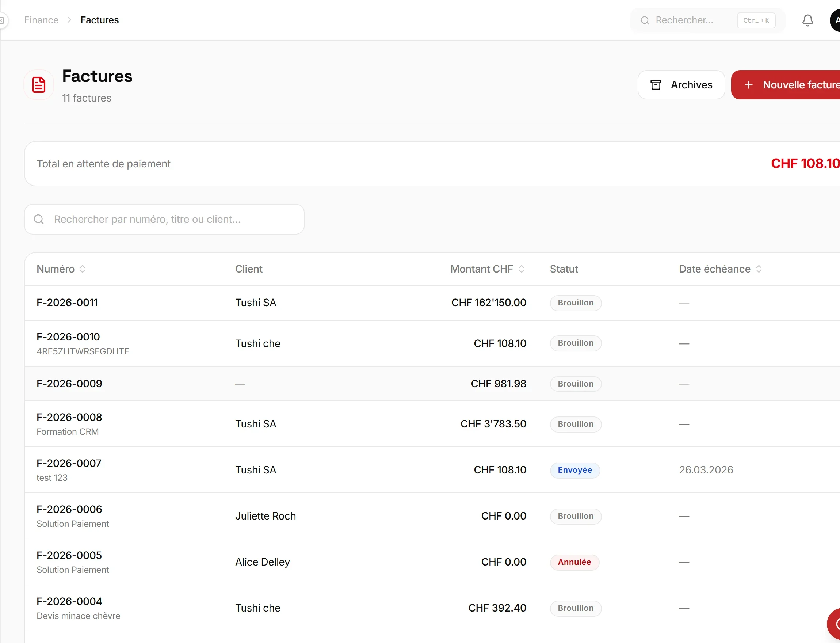This screenshot has height=643, width=840.
Task: Click the Ctrl+K shortcut badge
Action: tap(756, 20)
